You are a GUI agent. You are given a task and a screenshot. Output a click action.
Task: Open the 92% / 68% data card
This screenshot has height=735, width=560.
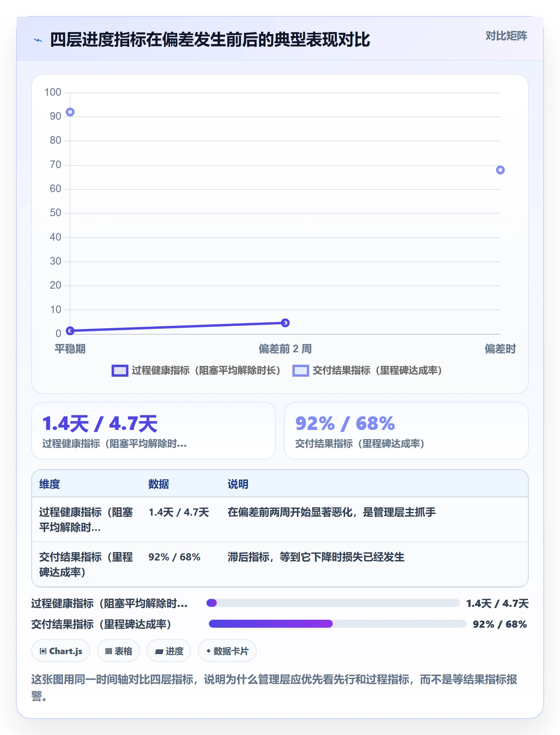[x=406, y=431]
